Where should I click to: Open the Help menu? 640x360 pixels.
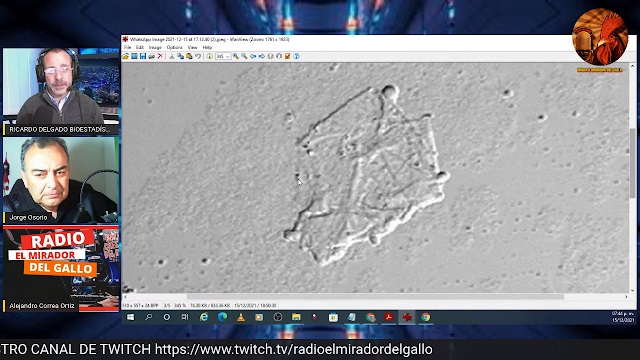(207, 47)
